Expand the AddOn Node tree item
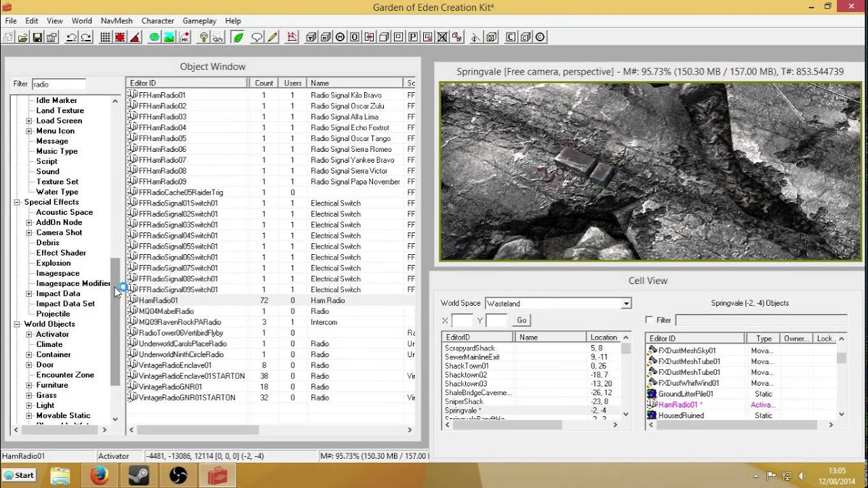The image size is (868, 488). (29, 222)
